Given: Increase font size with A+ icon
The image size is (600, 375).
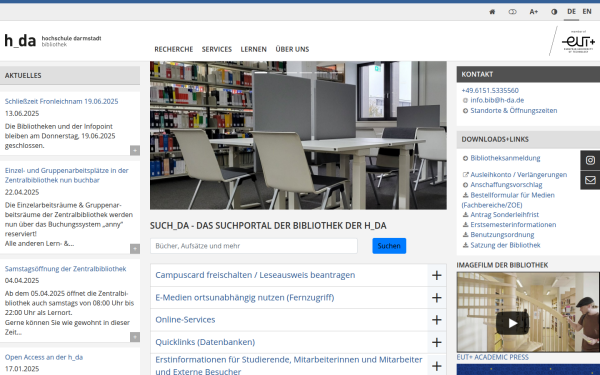Looking at the screenshot, I should pyautogui.click(x=533, y=12).
